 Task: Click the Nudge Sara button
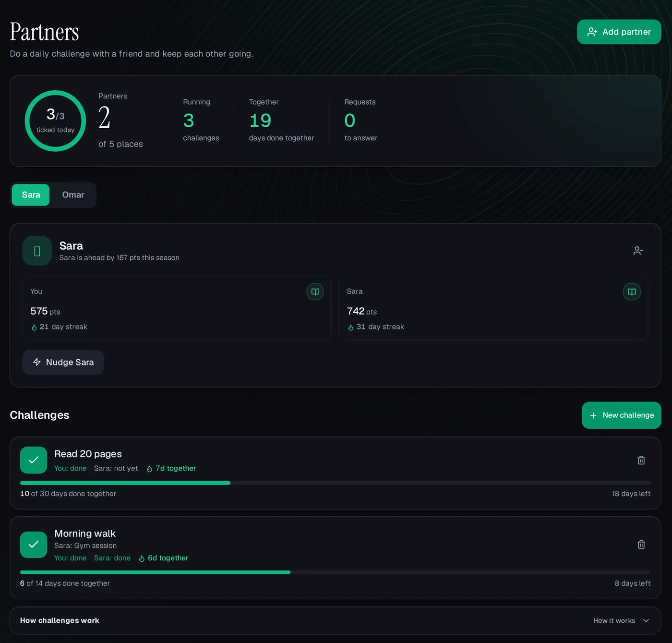pyautogui.click(x=63, y=362)
